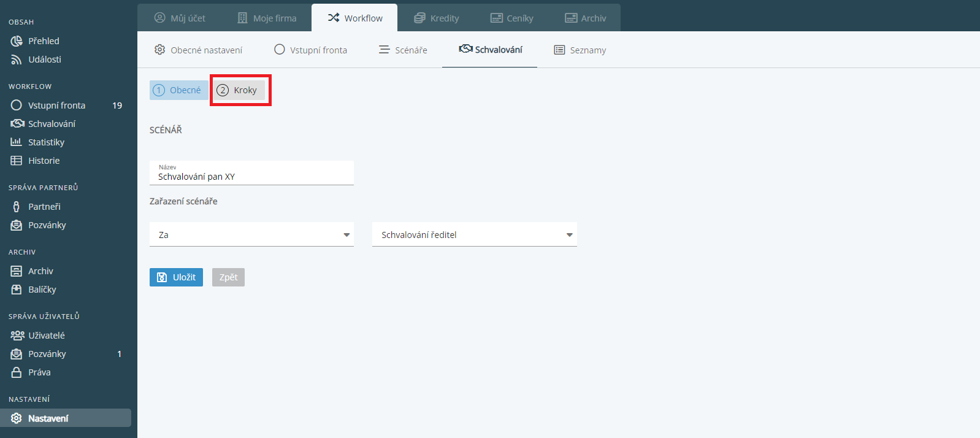The image size is (980, 438).
Task: Click the Zpět back button
Action: pos(228,277)
